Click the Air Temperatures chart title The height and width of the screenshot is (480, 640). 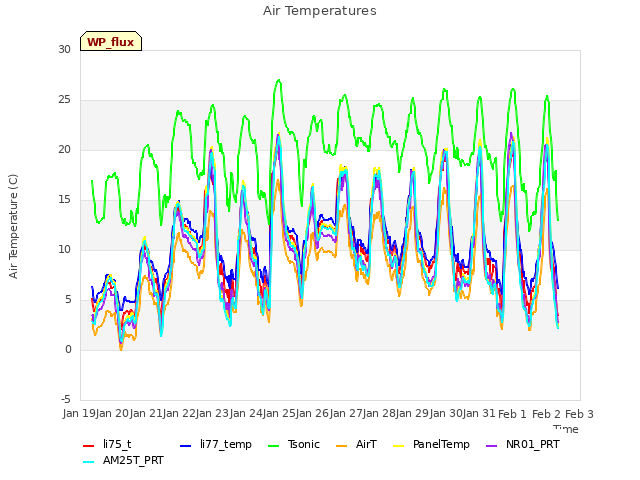[320, 11]
